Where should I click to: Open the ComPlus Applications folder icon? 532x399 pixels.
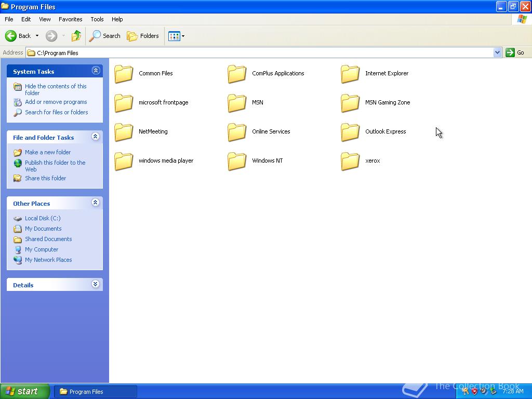[x=237, y=74]
